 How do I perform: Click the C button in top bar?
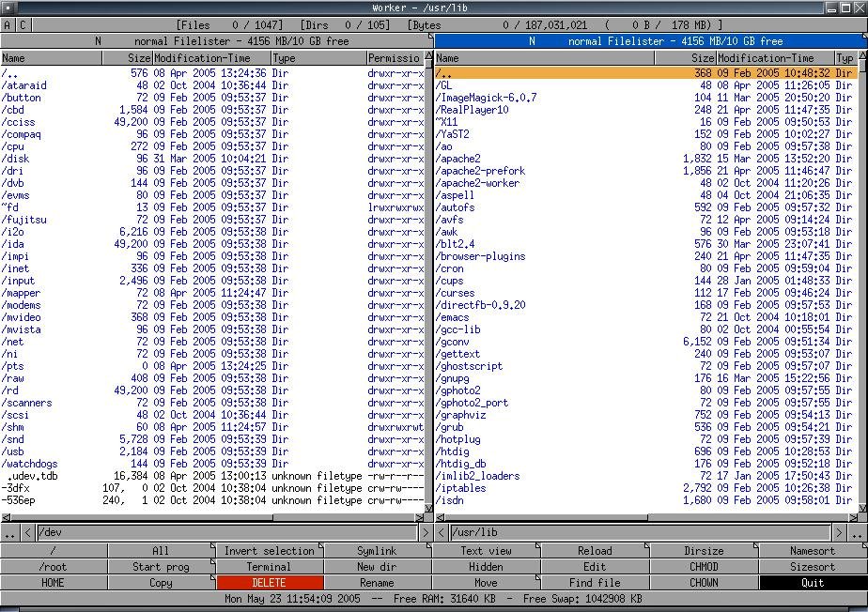pos(23,25)
